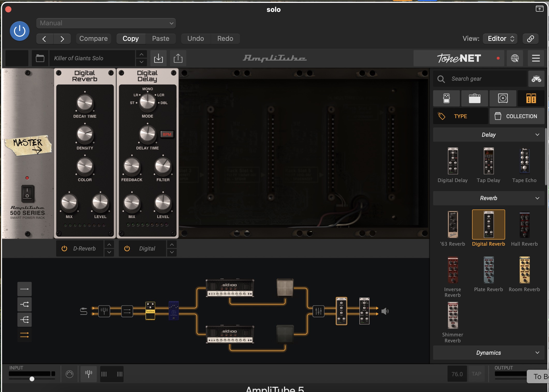Toggle the owned gear filter icon
549x392 pixels.
(x=536, y=79)
